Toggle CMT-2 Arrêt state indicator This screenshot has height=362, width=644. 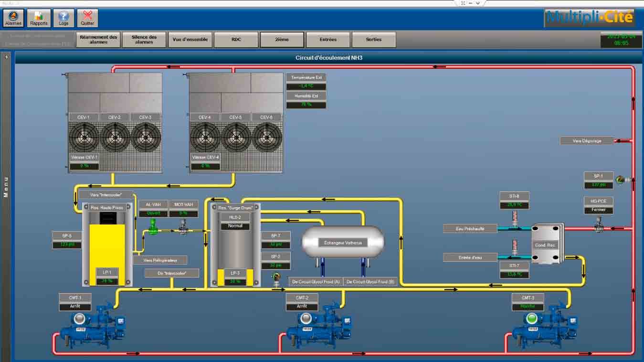click(302, 307)
